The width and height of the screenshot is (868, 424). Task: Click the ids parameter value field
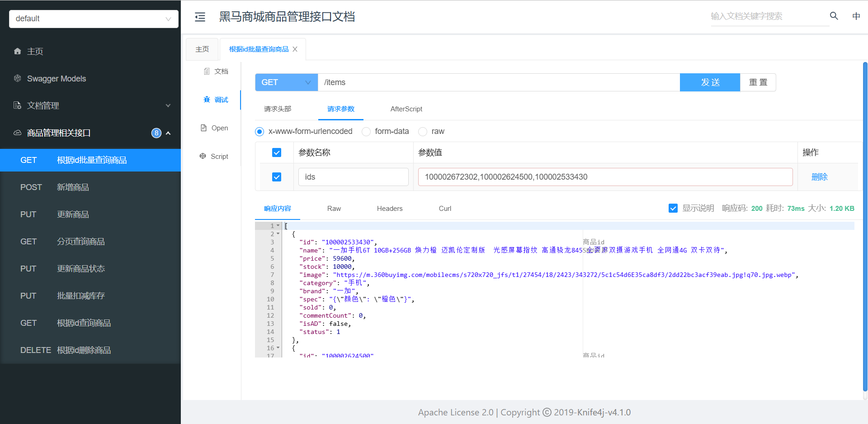(x=605, y=177)
